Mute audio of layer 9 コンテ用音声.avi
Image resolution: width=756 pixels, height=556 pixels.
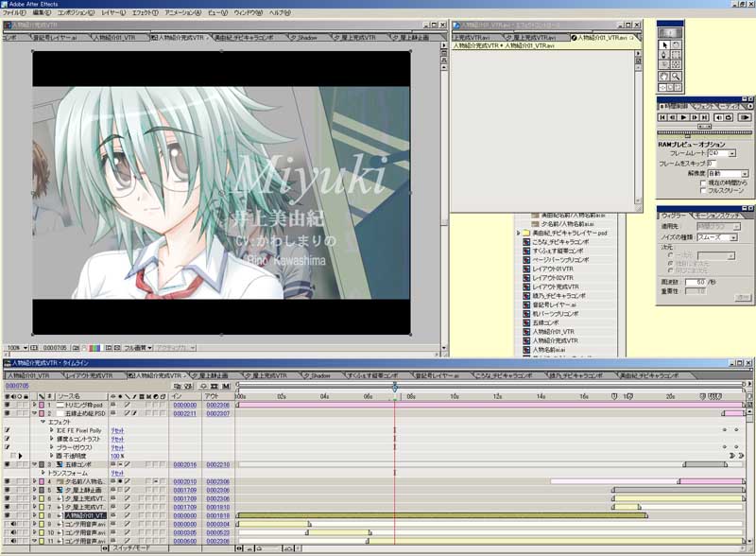[13, 524]
